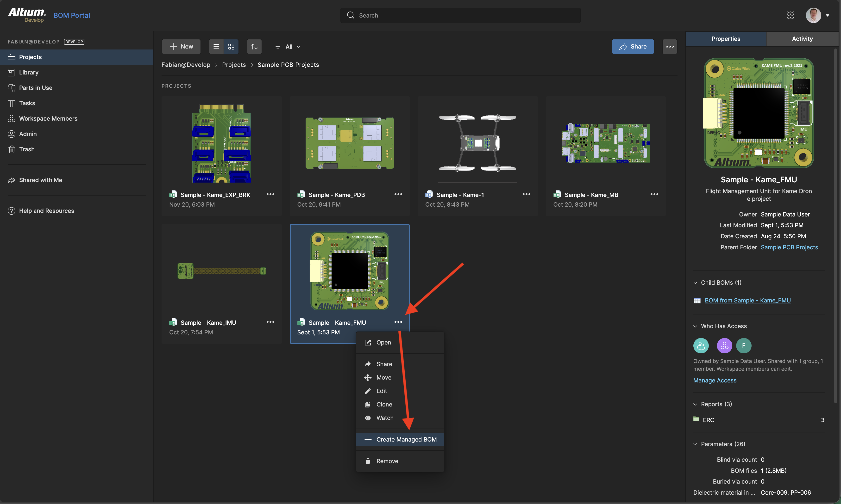View Workspace Members
The height and width of the screenshot is (504, 841).
48,118
